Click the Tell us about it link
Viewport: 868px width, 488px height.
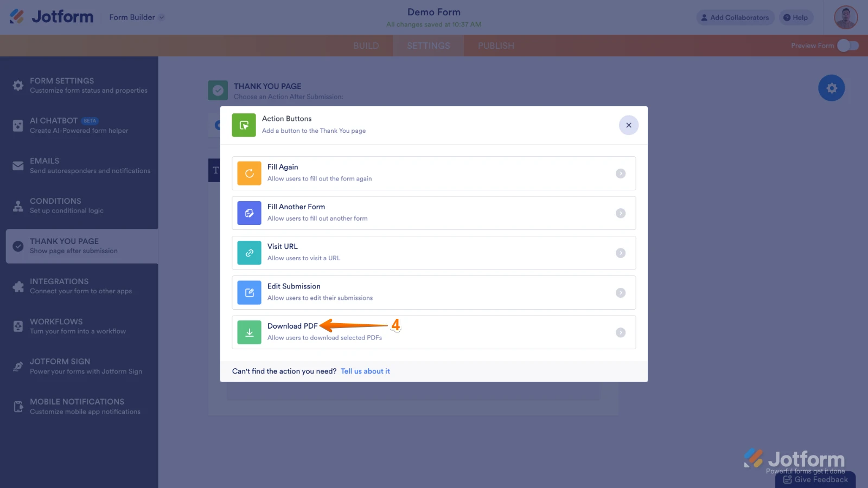point(365,371)
